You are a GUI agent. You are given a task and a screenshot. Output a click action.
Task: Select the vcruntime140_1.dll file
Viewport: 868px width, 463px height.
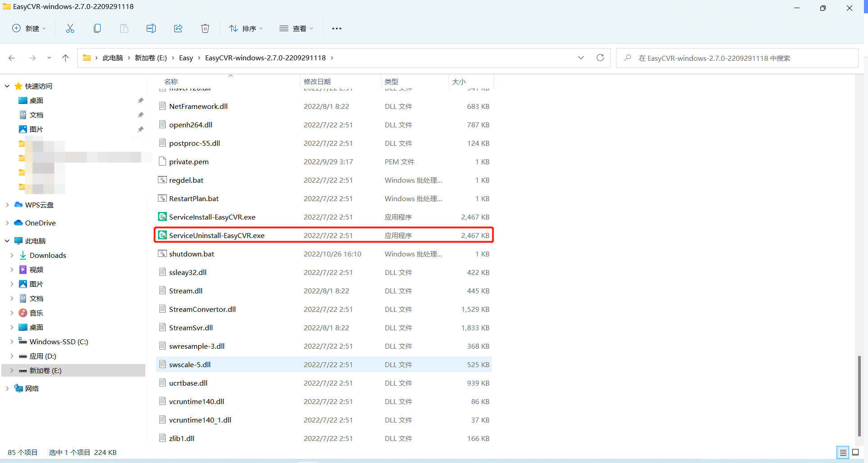[x=324, y=420]
